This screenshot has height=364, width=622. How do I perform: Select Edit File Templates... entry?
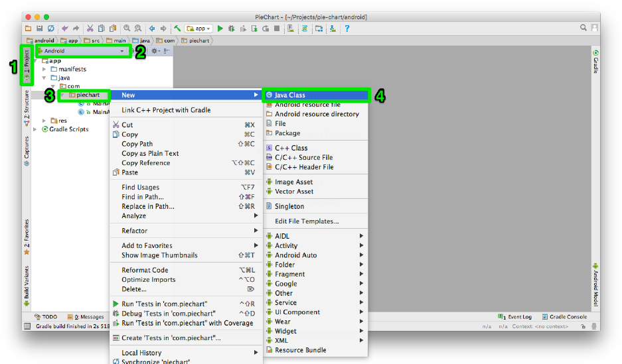tap(316, 221)
